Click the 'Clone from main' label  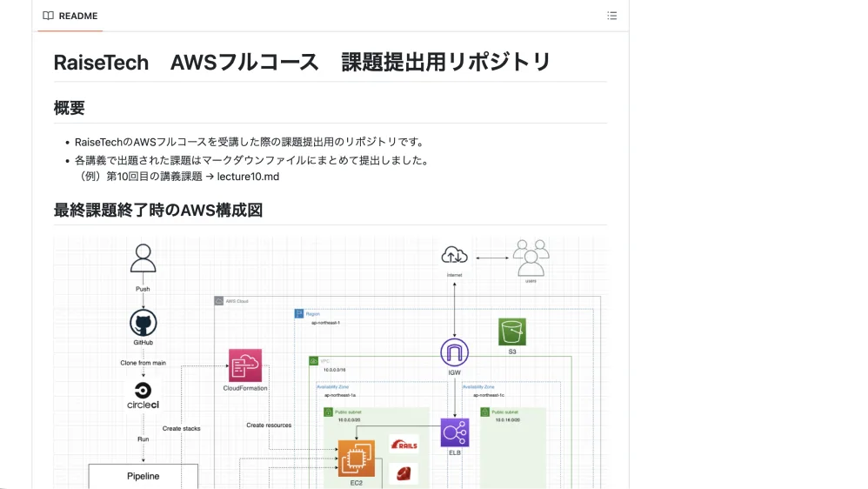[143, 363]
